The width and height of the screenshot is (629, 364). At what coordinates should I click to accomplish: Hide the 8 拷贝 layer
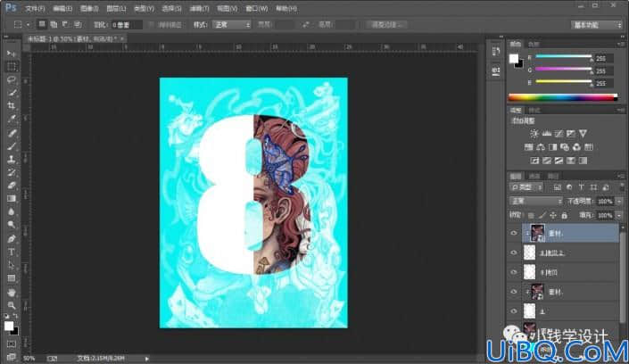pyautogui.click(x=514, y=272)
